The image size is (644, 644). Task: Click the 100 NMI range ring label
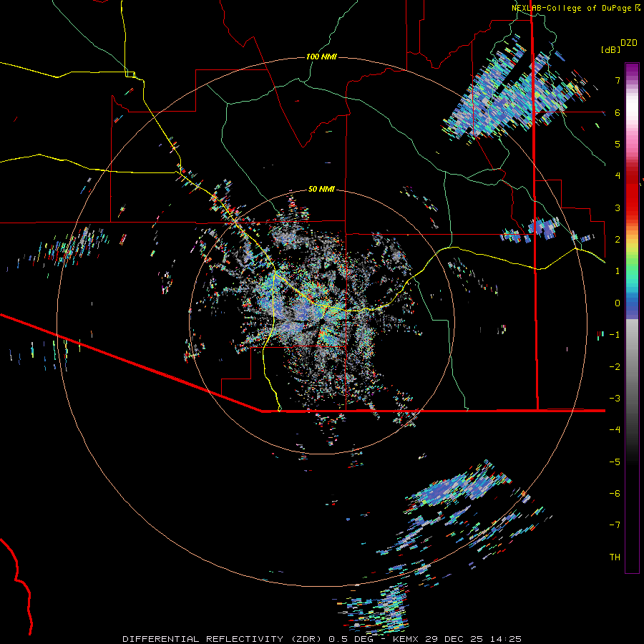pyautogui.click(x=321, y=57)
